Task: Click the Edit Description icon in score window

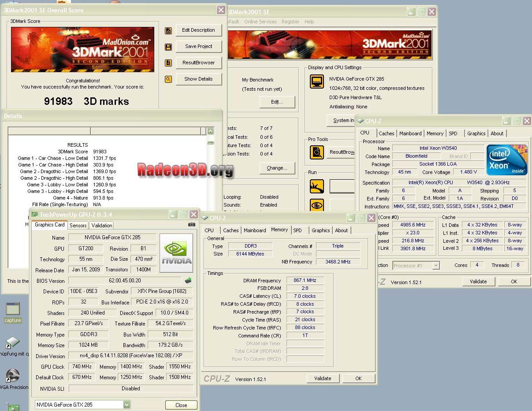Action: coord(168,31)
